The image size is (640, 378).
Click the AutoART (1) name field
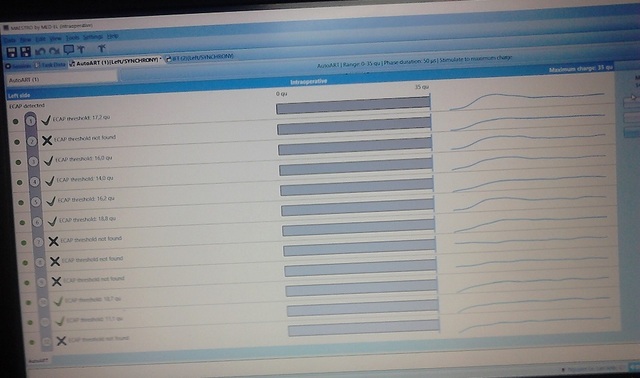click(x=62, y=78)
